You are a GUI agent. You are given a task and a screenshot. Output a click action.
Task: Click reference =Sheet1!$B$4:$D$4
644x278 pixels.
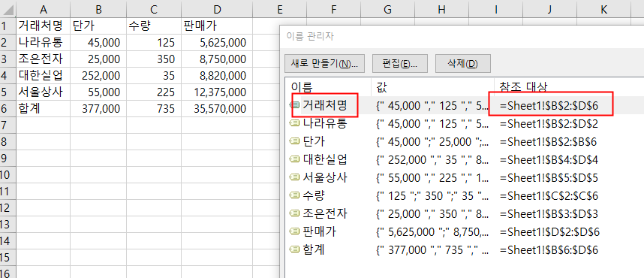click(x=549, y=159)
